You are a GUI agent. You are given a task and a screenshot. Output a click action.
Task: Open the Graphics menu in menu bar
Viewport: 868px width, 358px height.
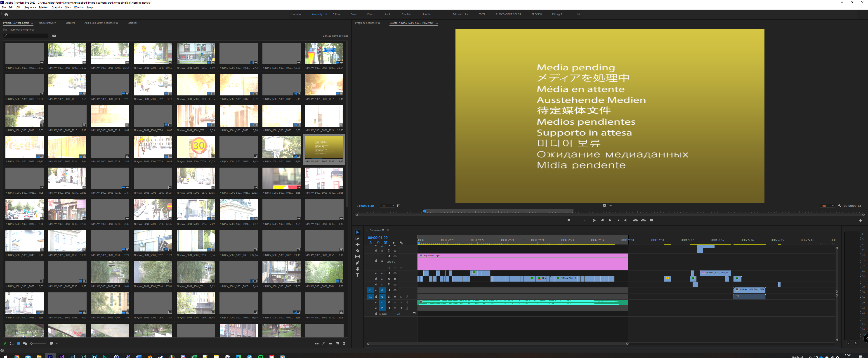pos(57,7)
